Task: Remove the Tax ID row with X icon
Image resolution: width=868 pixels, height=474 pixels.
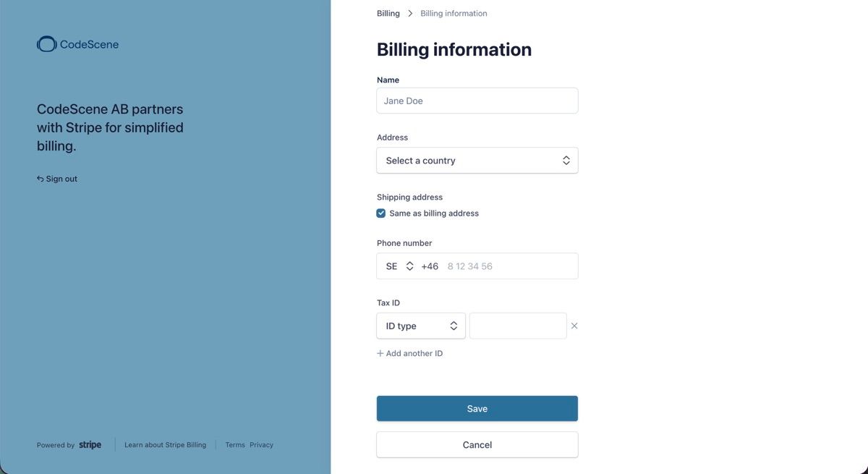Action: (x=574, y=326)
